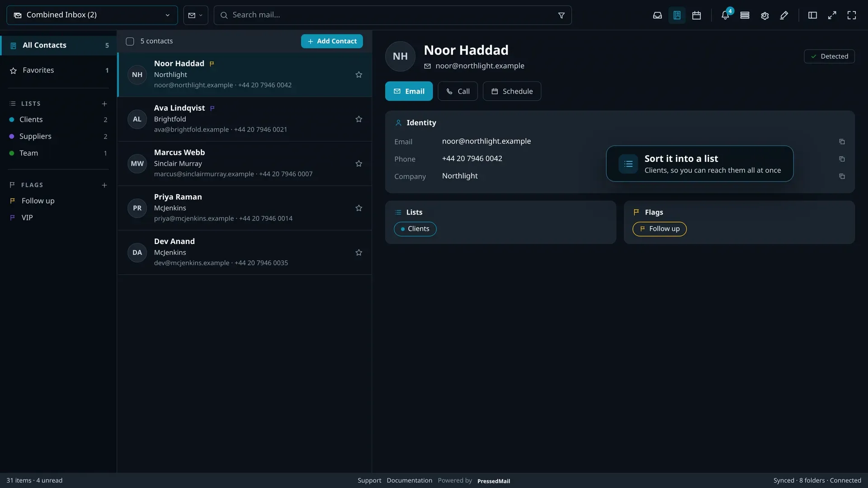
Task: Click the Follow up chip in Flags
Action: [659, 229]
